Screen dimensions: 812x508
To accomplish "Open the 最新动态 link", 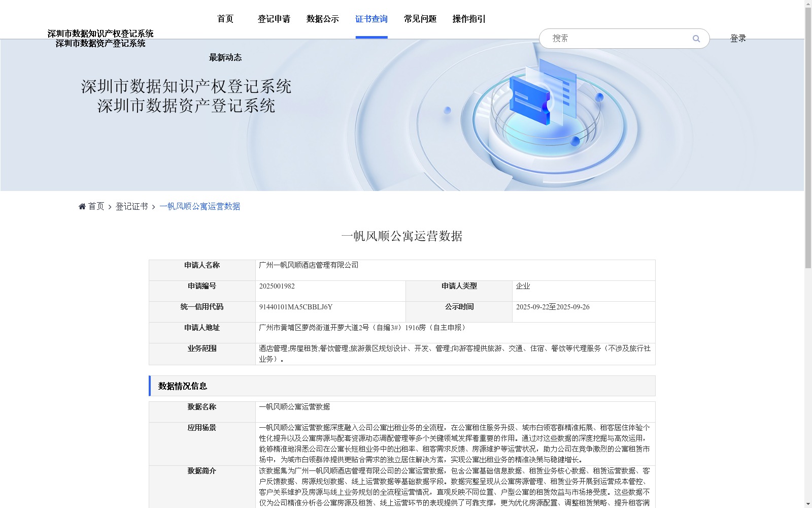I will [225, 57].
